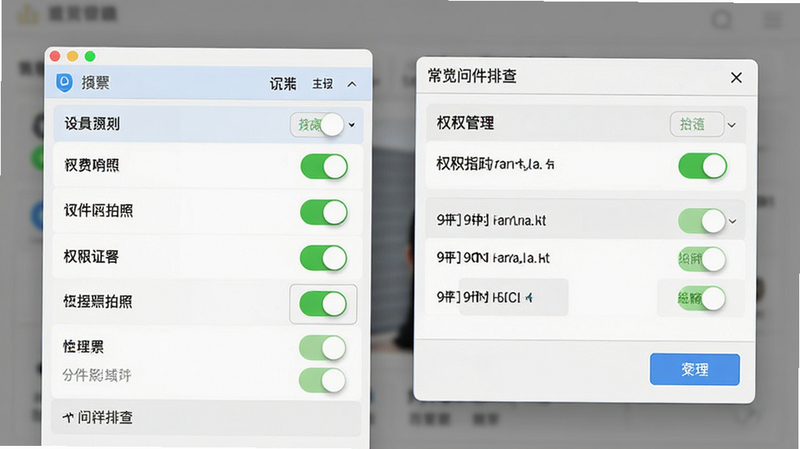Click the blurred search icon in background window

pos(721,20)
